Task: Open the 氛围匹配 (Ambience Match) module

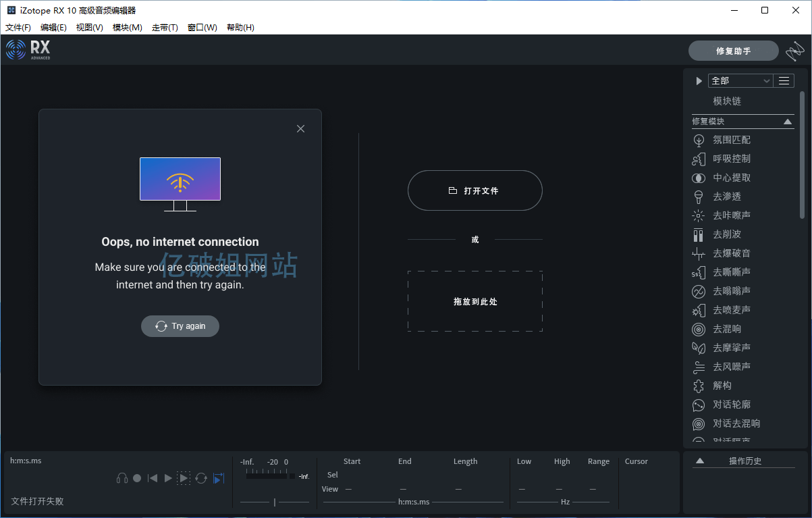Action: pos(731,140)
